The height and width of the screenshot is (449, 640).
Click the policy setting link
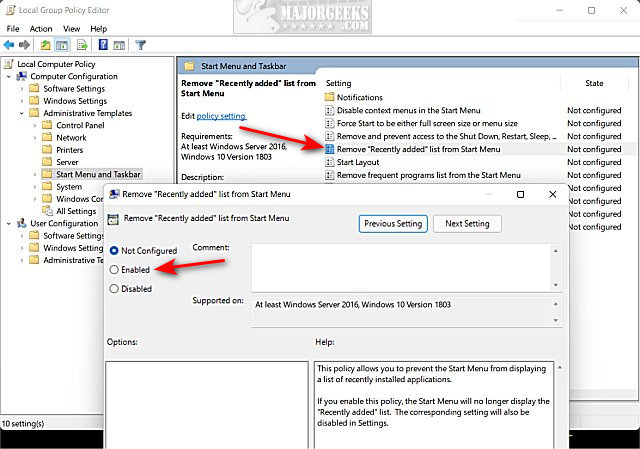click(221, 116)
